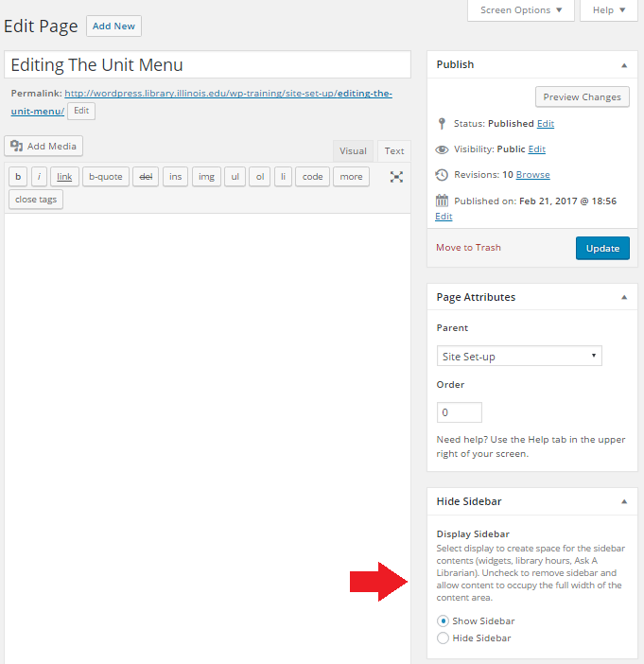The image size is (644, 664).
Task: Click the page title input field
Action: point(207,65)
